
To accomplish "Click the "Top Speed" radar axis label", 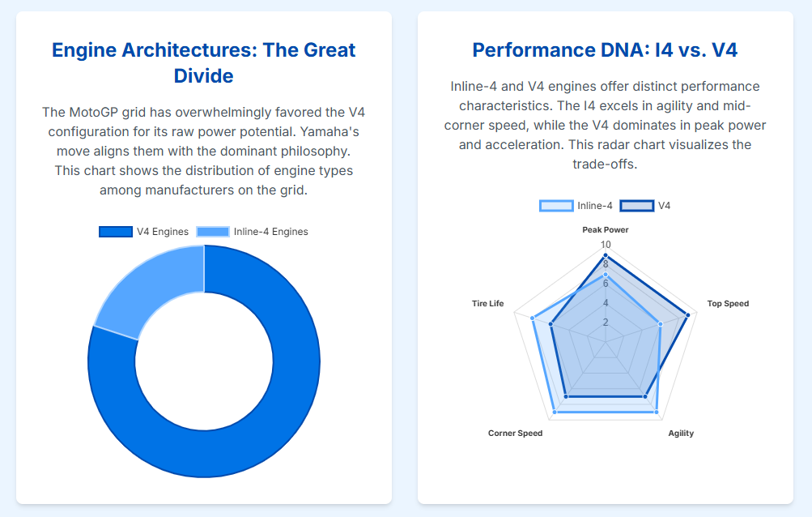I will tap(728, 304).
